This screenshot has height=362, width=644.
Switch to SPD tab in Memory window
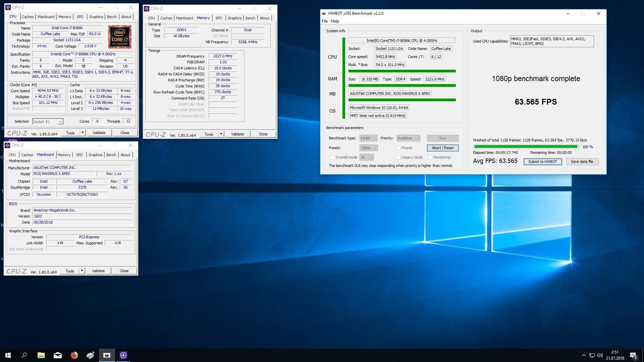[219, 18]
